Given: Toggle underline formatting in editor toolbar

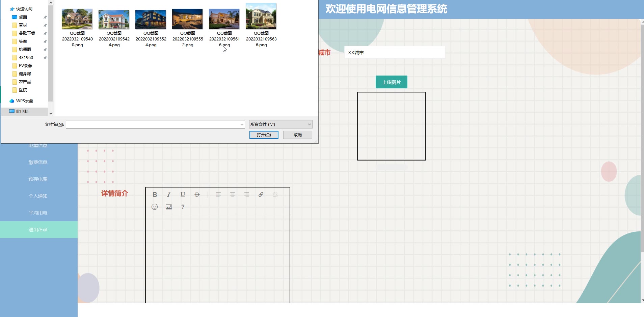Looking at the screenshot, I should pyautogui.click(x=183, y=195).
